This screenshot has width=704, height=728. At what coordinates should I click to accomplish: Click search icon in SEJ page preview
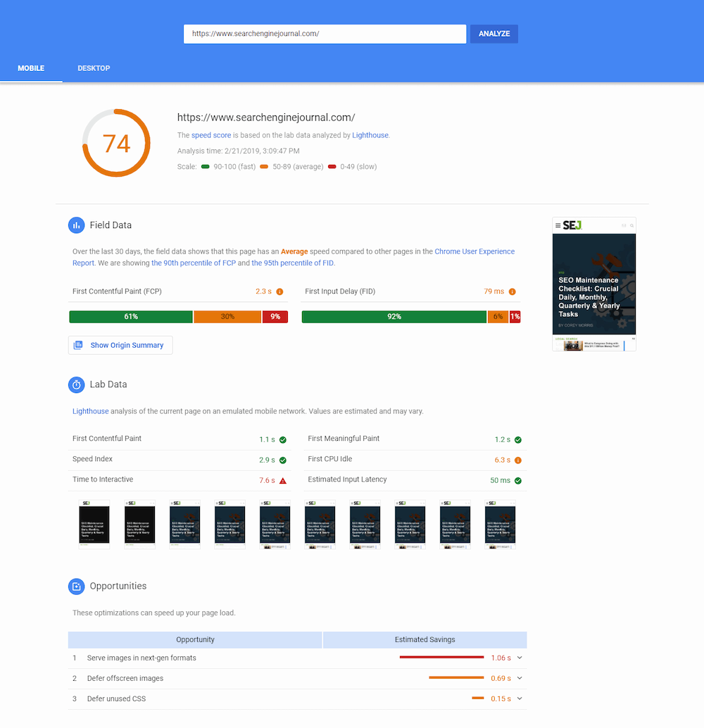tap(631, 225)
